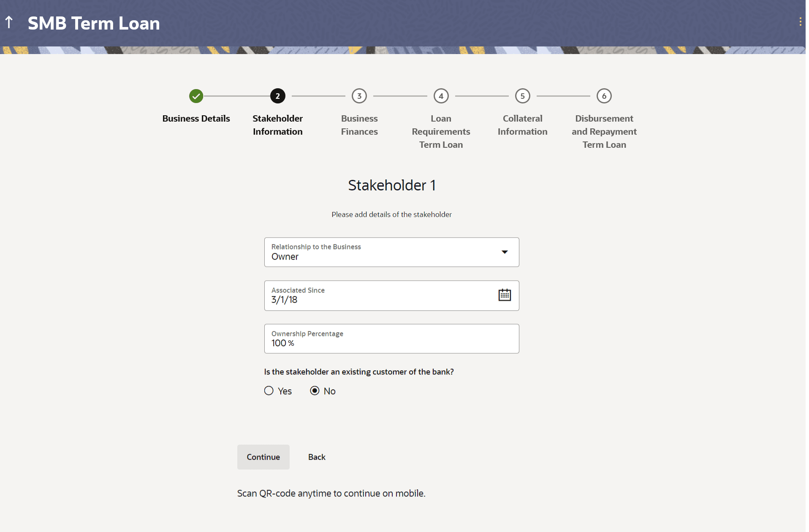Screen dimensions: 809x532
Task: Click the Scan QR-code to continue text
Action: (x=331, y=494)
